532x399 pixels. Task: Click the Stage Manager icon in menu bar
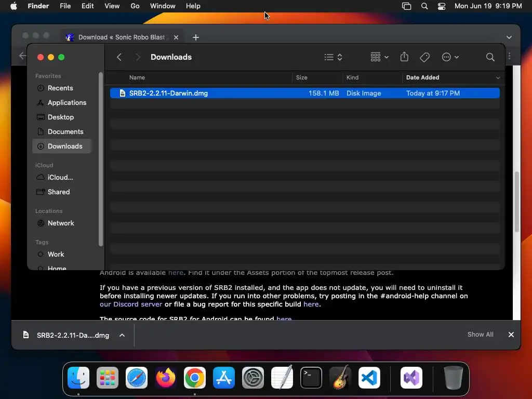406,6
